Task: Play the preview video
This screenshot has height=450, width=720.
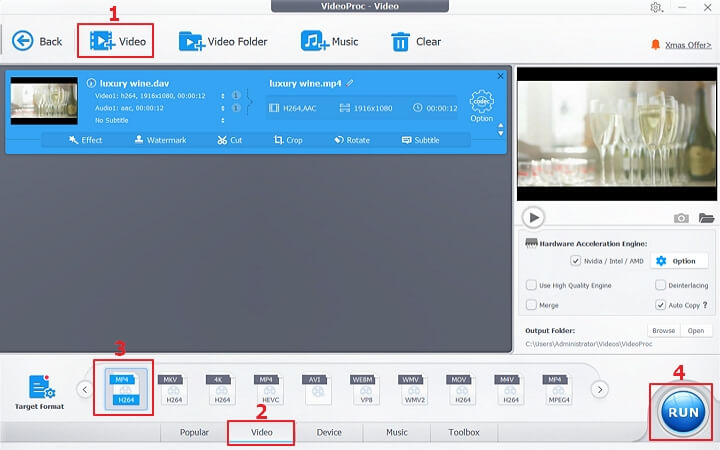Action: tap(533, 217)
